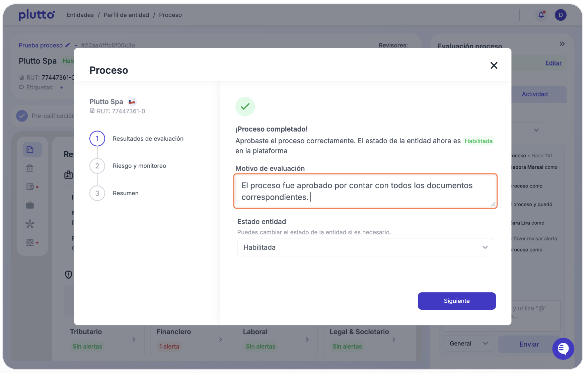
Task: Open the bank building sidebar icon
Action: point(30,168)
